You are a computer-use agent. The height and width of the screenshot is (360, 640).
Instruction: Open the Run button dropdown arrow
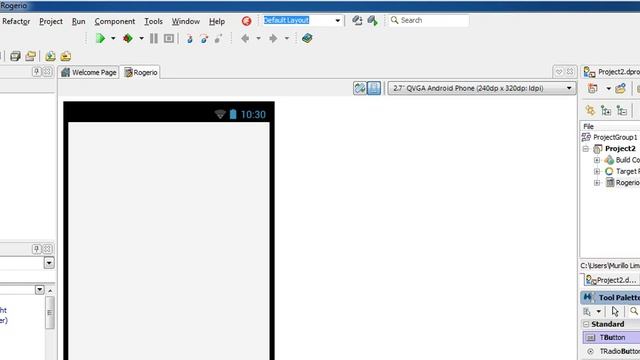pyautogui.click(x=113, y=38)
